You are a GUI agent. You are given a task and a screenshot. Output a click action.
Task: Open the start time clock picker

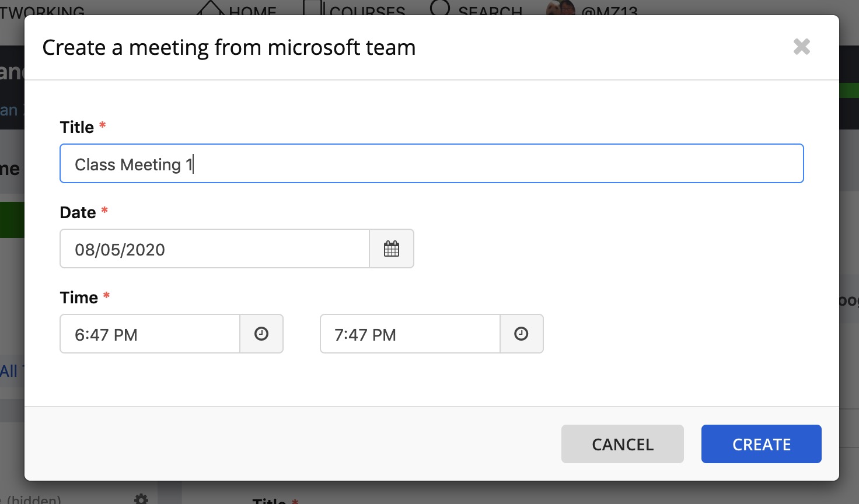pos(261,334)
